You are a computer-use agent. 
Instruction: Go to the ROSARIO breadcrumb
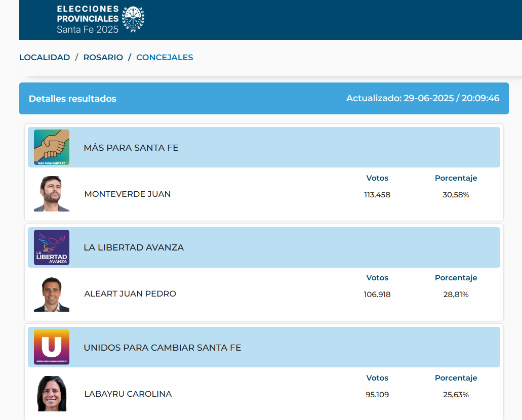pos(103,58)
